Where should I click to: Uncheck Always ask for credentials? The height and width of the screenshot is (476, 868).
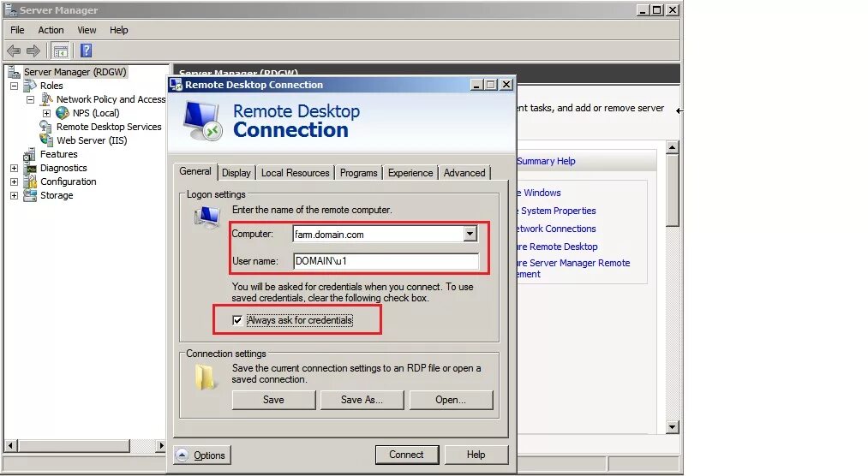click(x=237, y=320)
